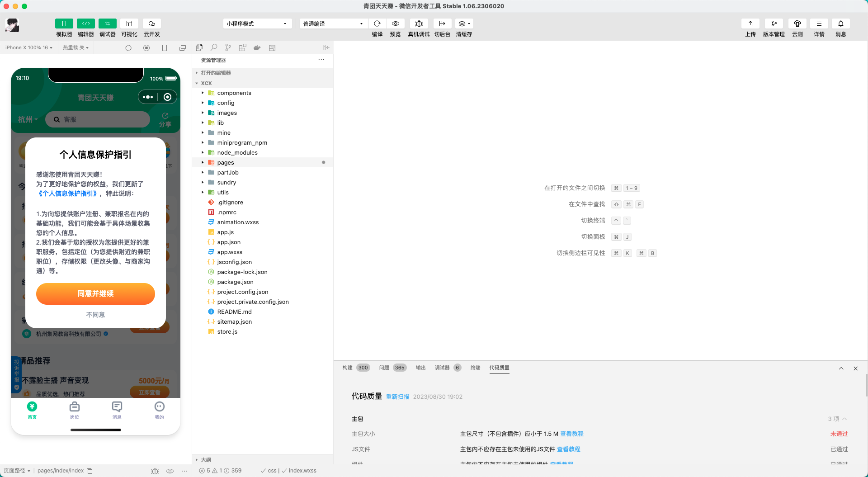Viewport: 868px width, 477px height.
Task: Open the 《个人信息保护指引》 link
Action: tap(68, 194)
